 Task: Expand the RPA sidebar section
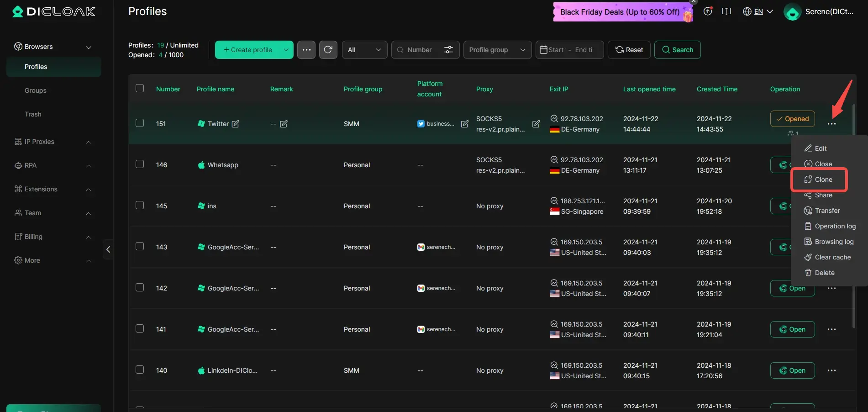coord(89,166)
